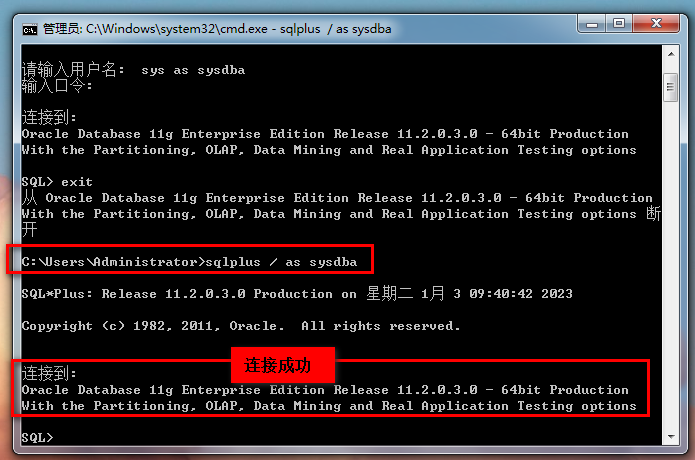The height and width of the screenshot is (460, 695).
Task: Click the first '连接到:' line at top
Action: coord(49,117)
